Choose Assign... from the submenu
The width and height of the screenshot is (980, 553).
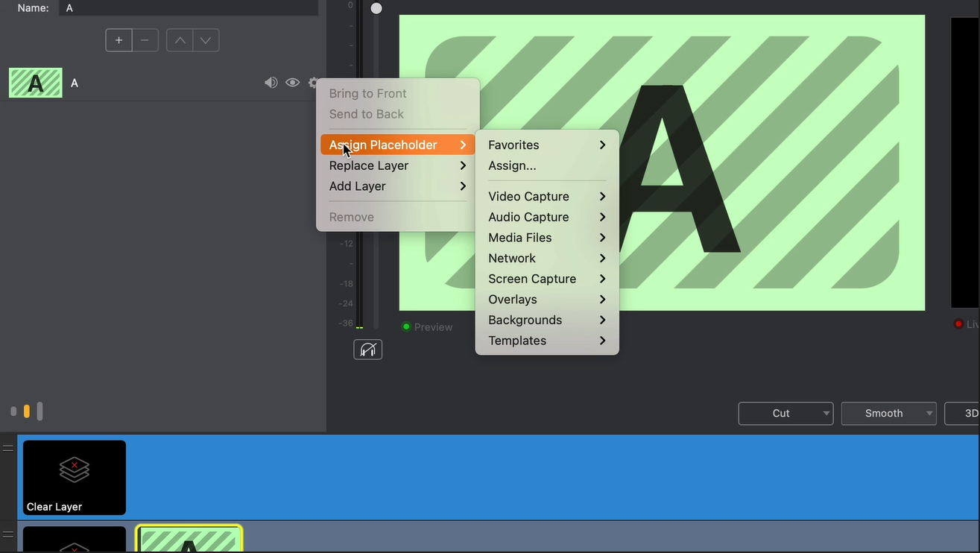click(x=512, y=165)
